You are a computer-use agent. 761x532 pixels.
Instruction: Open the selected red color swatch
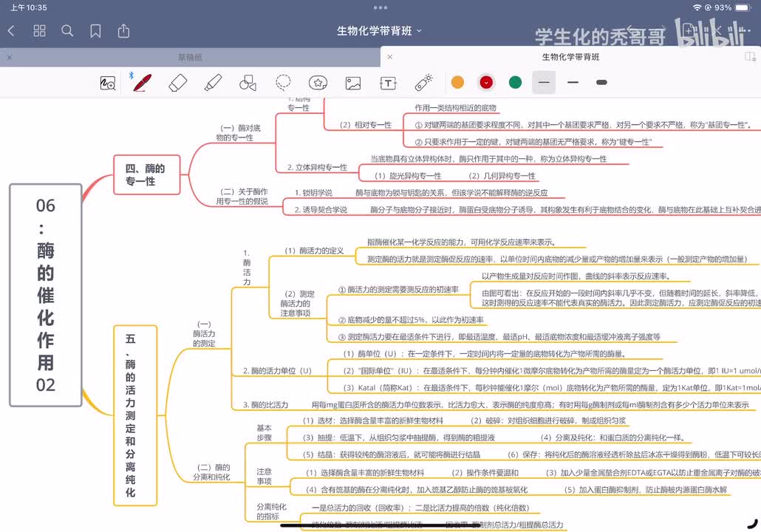(486, 83)
